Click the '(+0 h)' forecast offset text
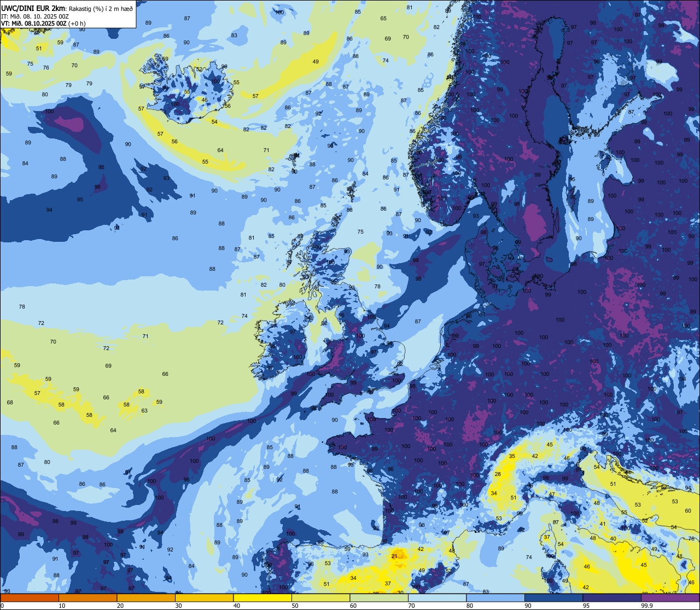This screenshot has height=610, width=700. [77, 24]
